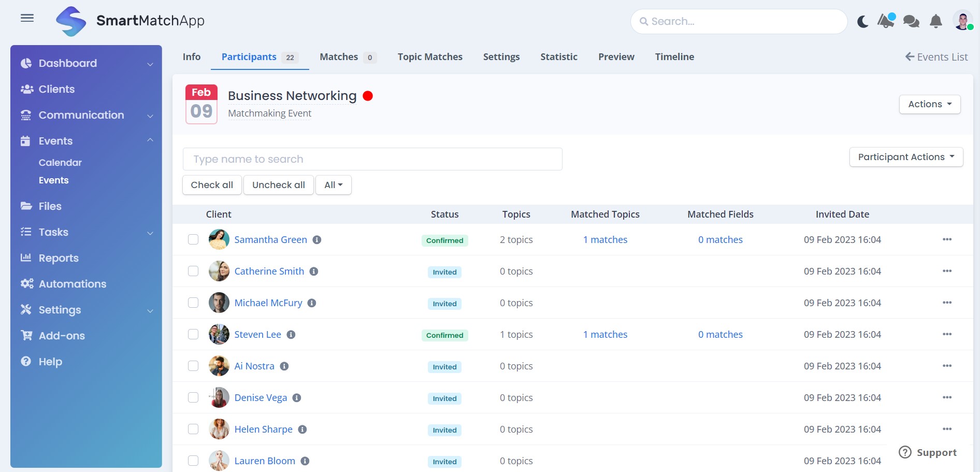Image resolution: width=980 pixels, height=472 pixels.
Task: Check the checkbox for Catherine Smith
Action: point(193,271)
